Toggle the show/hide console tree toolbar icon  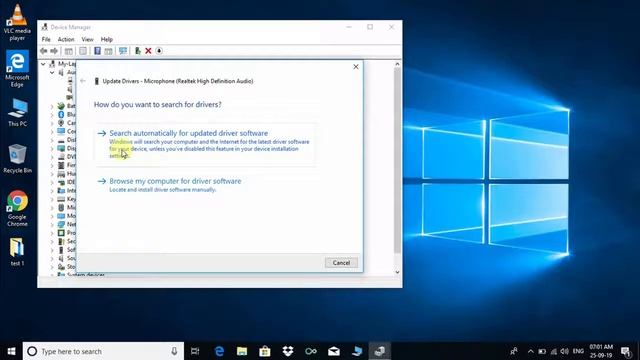pos(69,51)
